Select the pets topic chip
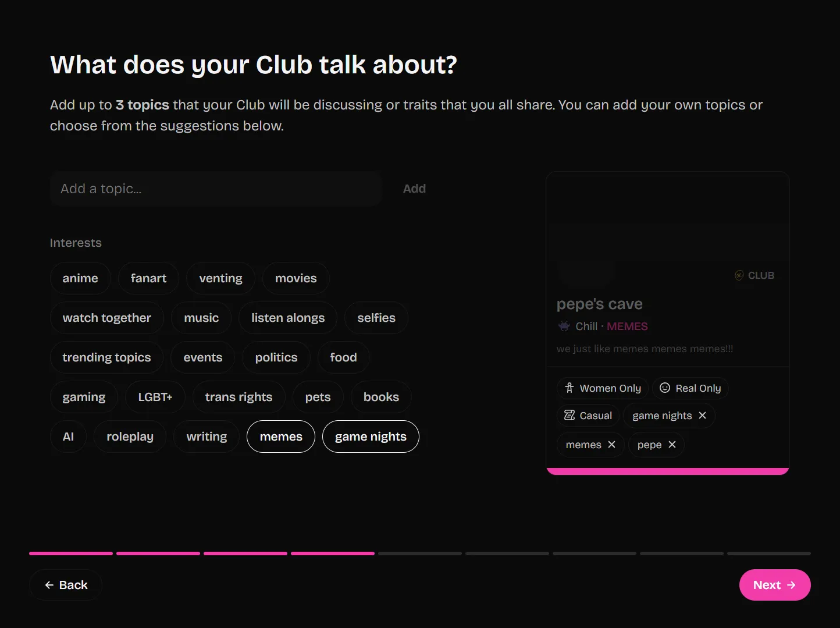This screenshot has height=628, width=840. click(318, 397)
